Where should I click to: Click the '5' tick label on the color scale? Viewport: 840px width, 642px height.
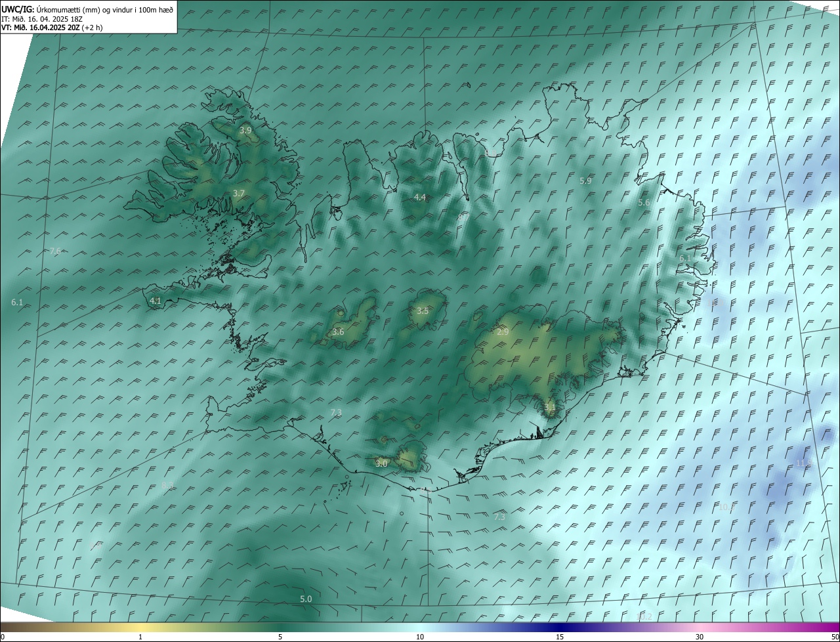point(280,637)
